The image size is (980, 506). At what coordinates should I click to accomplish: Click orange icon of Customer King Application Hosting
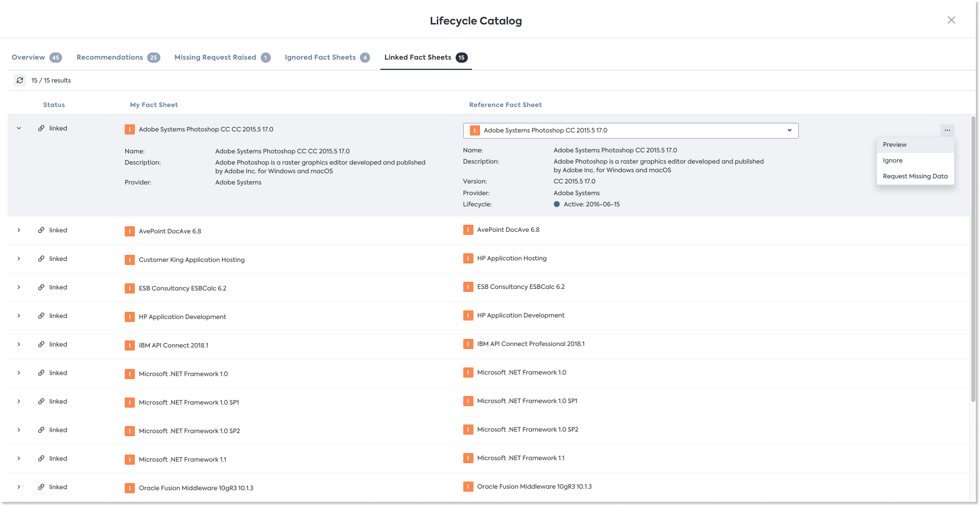(x=130, y=260)
